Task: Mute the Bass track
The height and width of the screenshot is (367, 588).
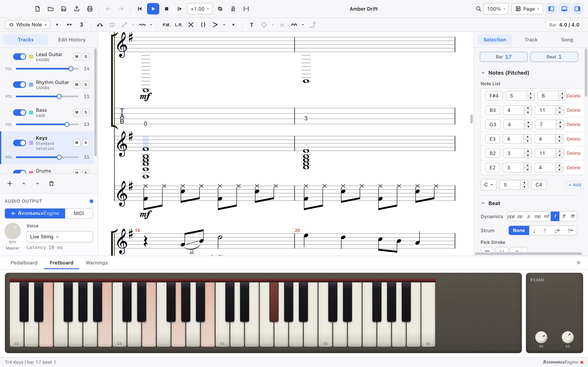Action: (x=77, y=112)
